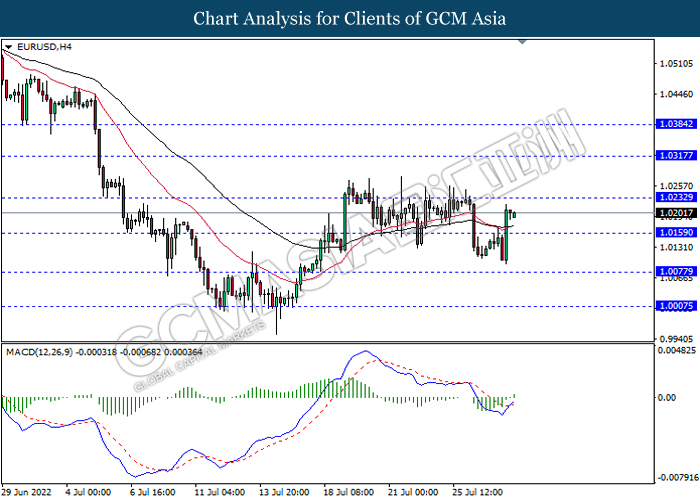Click the MACD 0.004825 scale value
Viewport: 700px width, 500px height.
point(676,350)
